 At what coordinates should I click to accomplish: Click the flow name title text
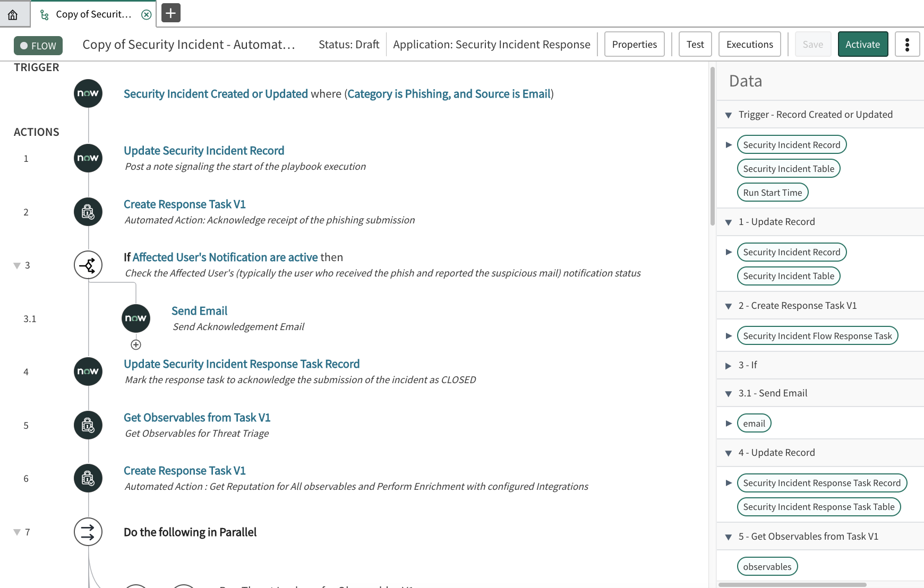[x=189, y=45]
